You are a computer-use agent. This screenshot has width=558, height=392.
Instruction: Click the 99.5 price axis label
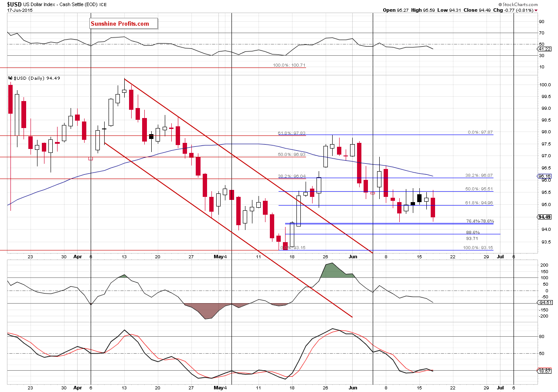click(x=546, y=96)
